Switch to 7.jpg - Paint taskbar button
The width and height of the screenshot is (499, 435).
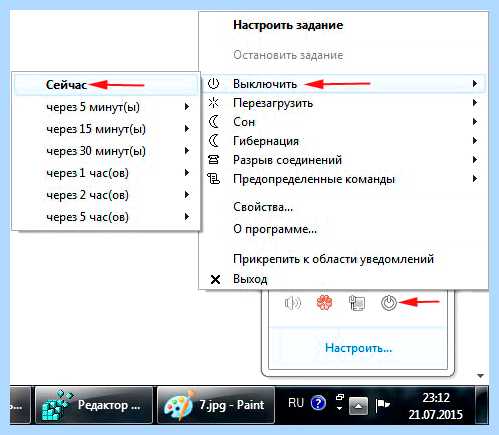[216, 405]
